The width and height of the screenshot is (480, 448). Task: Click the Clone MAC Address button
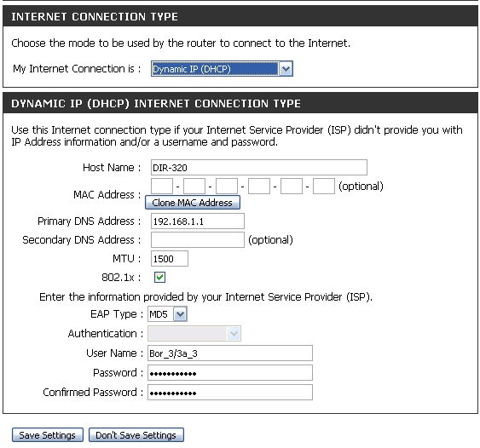(193, 203)
